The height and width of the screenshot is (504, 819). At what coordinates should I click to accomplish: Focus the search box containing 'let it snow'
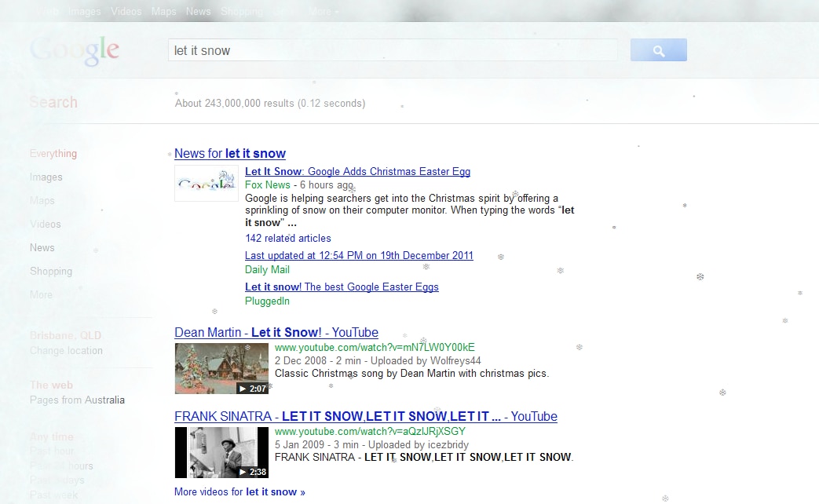click(393, 50)
